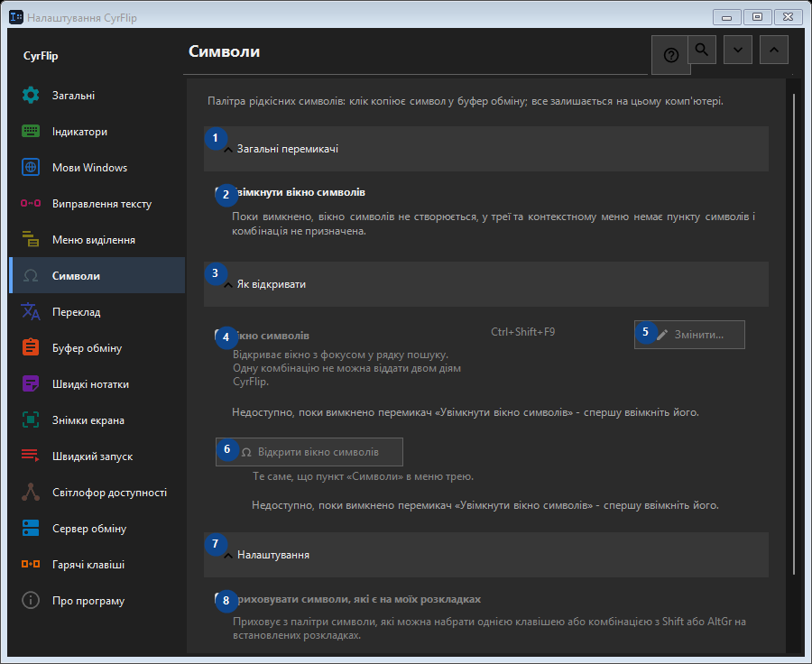Click the Відкрити вікно символів button
Viewport: 812px width, 664px height.
[309, 452]
